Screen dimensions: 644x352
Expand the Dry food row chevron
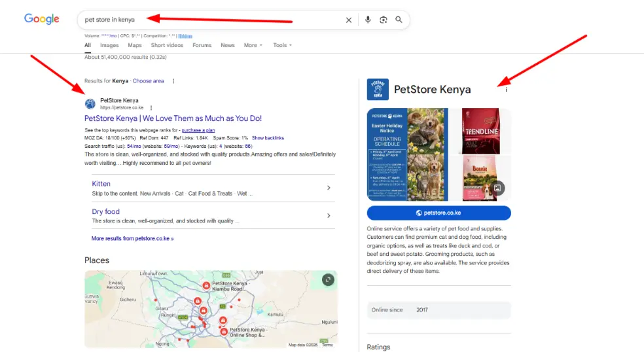(x=329, y=215)
